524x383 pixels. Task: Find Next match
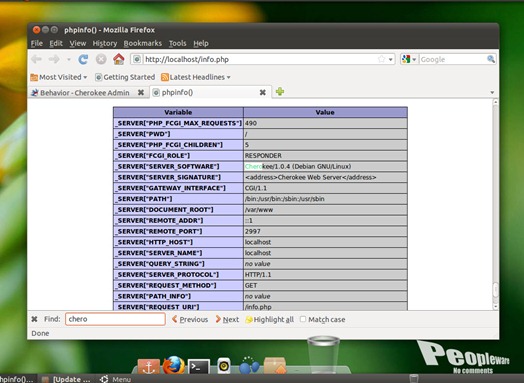[227, 320]
